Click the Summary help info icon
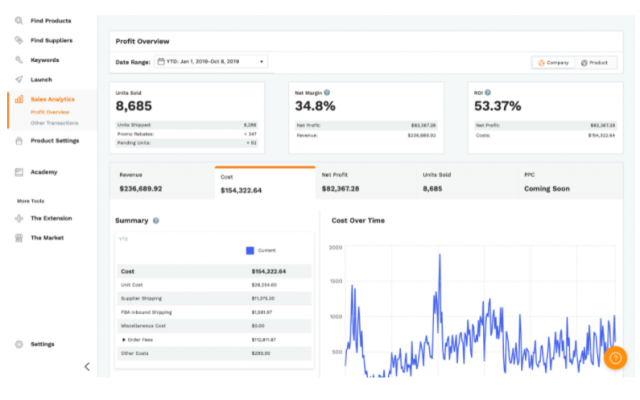The width and height of the screenshot is (640, 400). (156, 221)
